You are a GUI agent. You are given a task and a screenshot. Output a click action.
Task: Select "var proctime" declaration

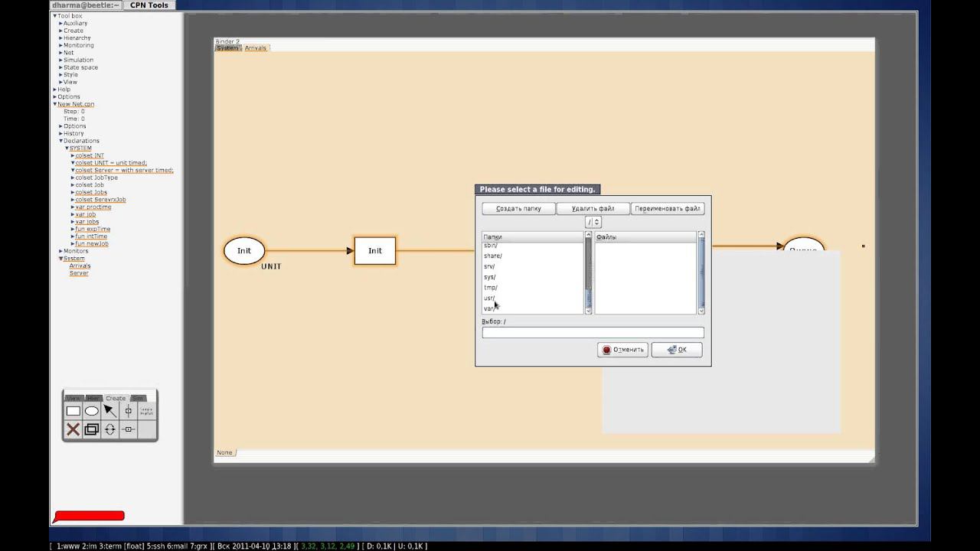93,207
